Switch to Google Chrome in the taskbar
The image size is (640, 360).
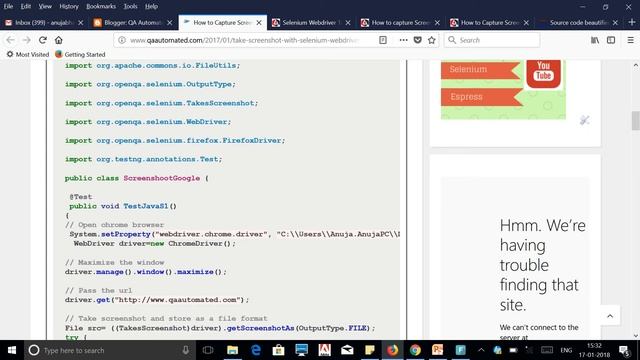pyautogui.click(x=415, y=350)
